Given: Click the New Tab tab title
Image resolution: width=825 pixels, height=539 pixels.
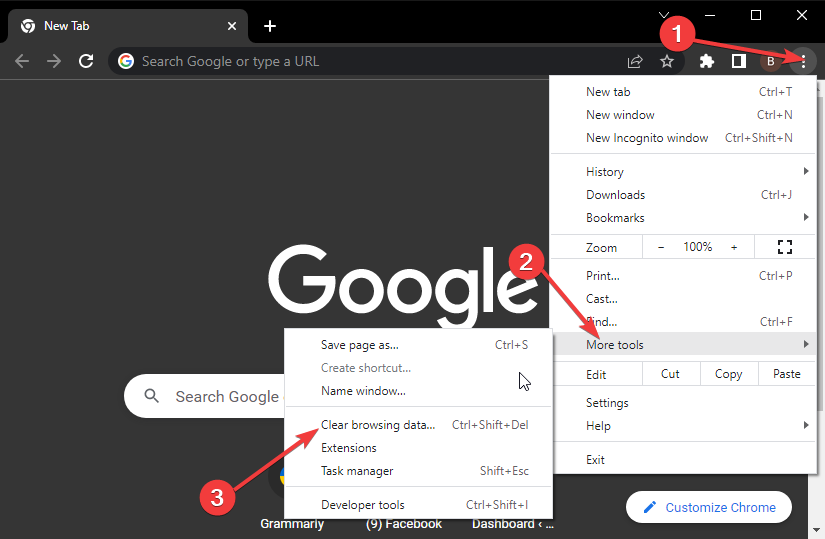Looking at the screenshot, I should tap(67, 26).
